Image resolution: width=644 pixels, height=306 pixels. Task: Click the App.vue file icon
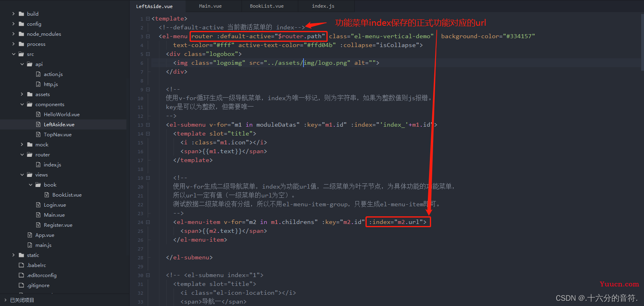[x=30, y=235]
